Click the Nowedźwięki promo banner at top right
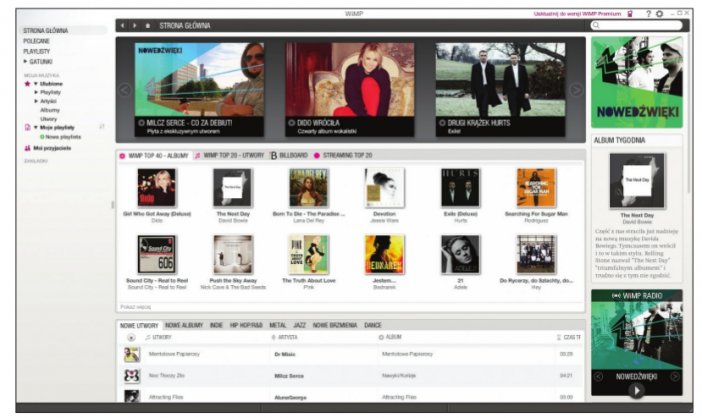702x418 pixels. point(637,82)
